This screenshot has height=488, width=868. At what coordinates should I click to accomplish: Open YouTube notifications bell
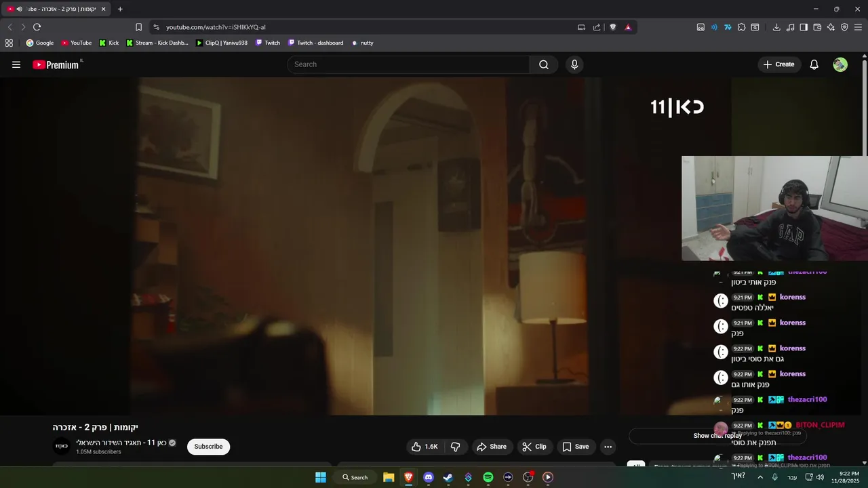pos(814,64)
